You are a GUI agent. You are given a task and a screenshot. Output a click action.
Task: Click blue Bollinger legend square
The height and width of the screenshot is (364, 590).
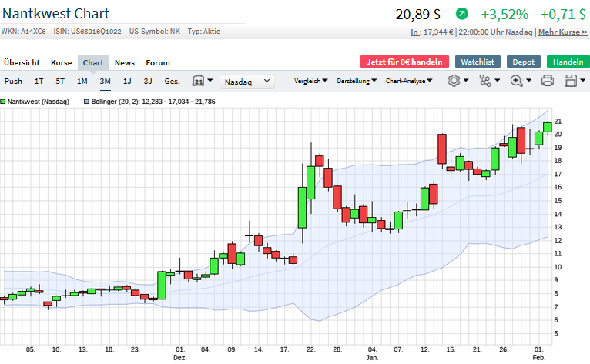86,102
